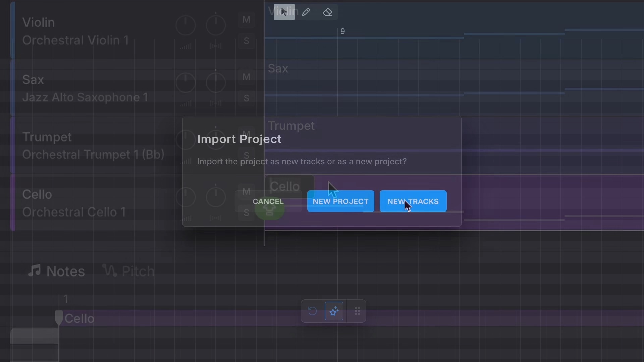The image size is (644, 362).
Task: Click the Violin track volume knob
Action: point(185,25)
